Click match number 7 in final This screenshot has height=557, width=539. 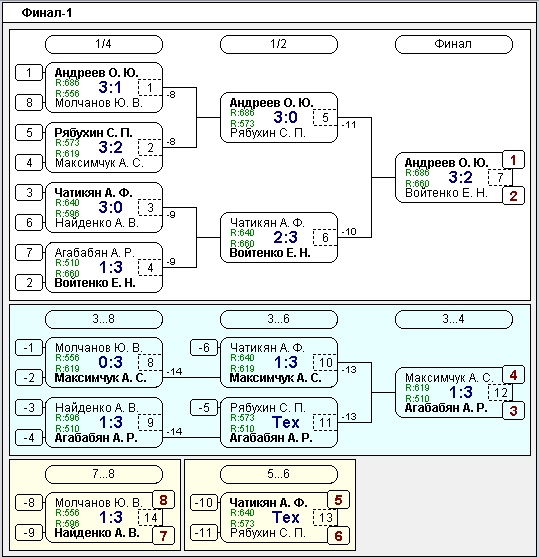tap(500, 177)
